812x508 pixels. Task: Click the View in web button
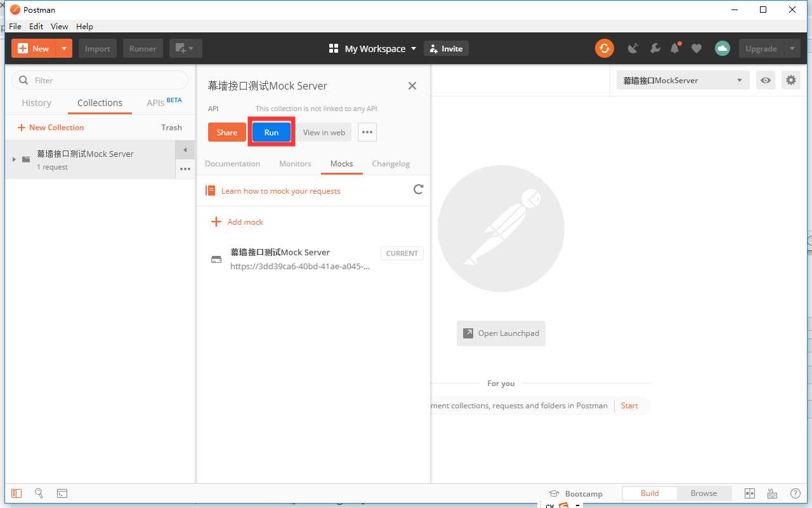tap(324, 132)
